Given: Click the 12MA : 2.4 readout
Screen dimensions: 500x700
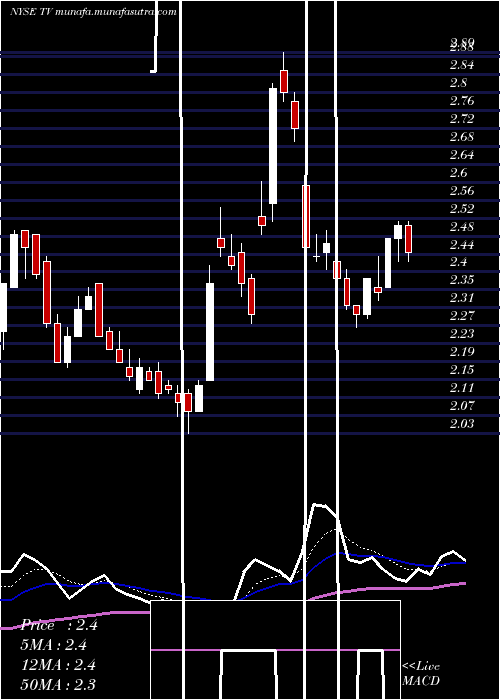Looking at the screenshot, I should (58, 665).
